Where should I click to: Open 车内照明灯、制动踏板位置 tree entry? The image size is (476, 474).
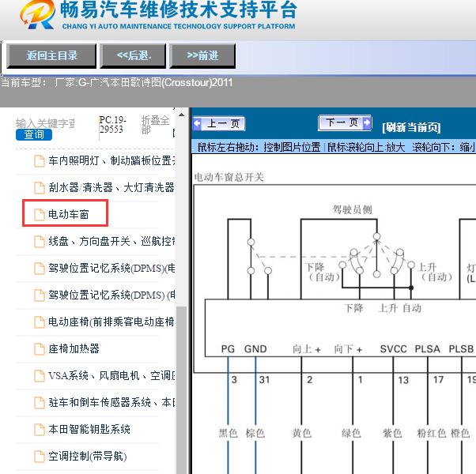click(111, 160)
